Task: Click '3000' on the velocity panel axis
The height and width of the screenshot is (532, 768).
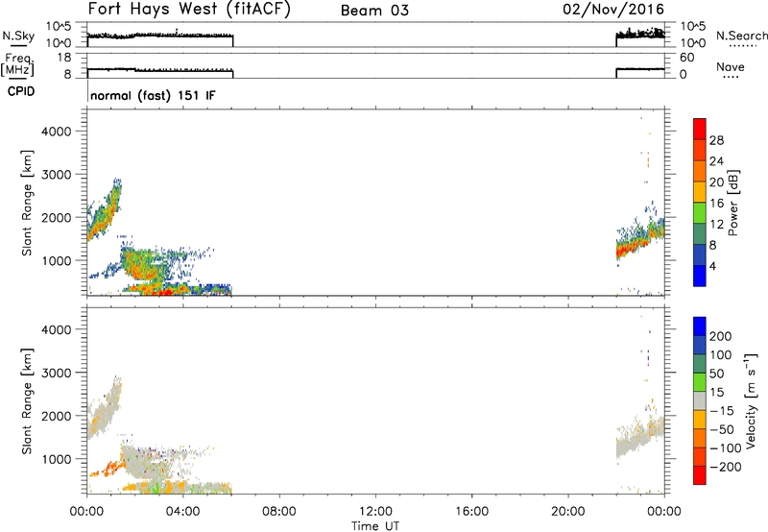Action: [x=57, y=373]
